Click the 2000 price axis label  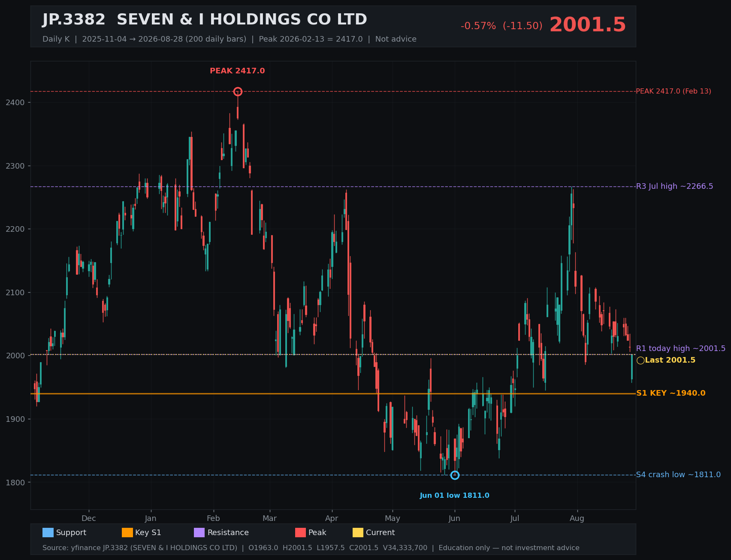[15, 356]
